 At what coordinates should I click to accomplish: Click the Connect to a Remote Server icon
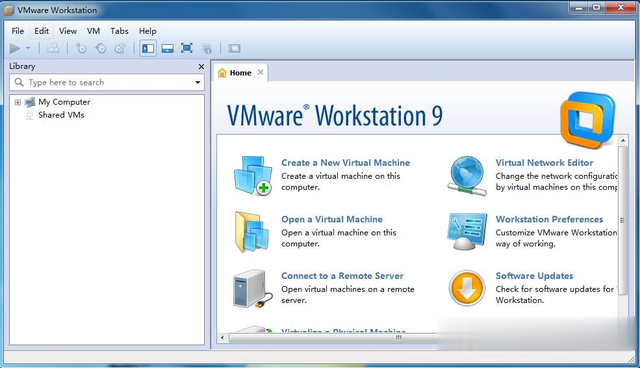[253, 288]
